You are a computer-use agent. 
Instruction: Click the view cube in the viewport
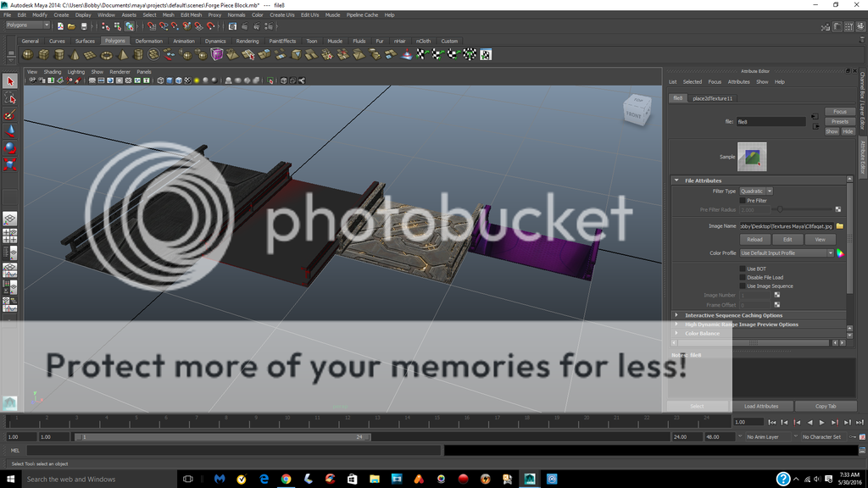(636, 110)
